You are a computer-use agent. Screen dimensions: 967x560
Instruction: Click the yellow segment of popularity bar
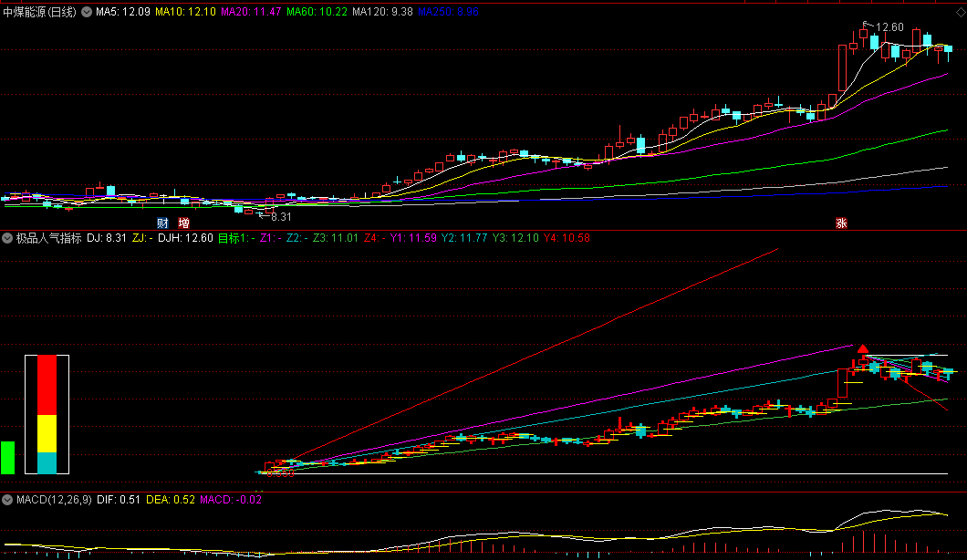(x=47, y=433)
